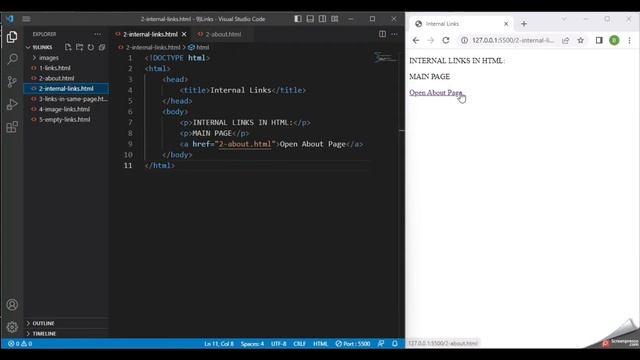Click feedback icon in status bar
The image size is (640, 360).
[381, 344]
